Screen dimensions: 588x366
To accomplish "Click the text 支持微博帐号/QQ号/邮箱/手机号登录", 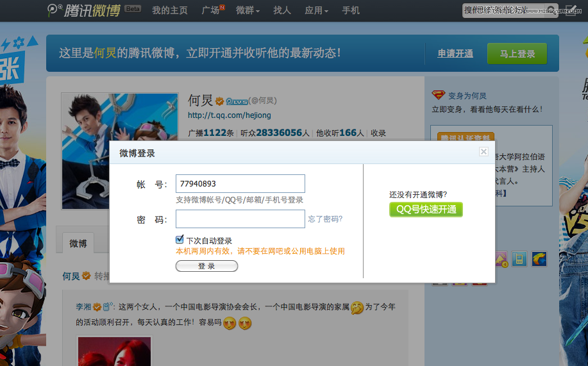I will [240, 200].
